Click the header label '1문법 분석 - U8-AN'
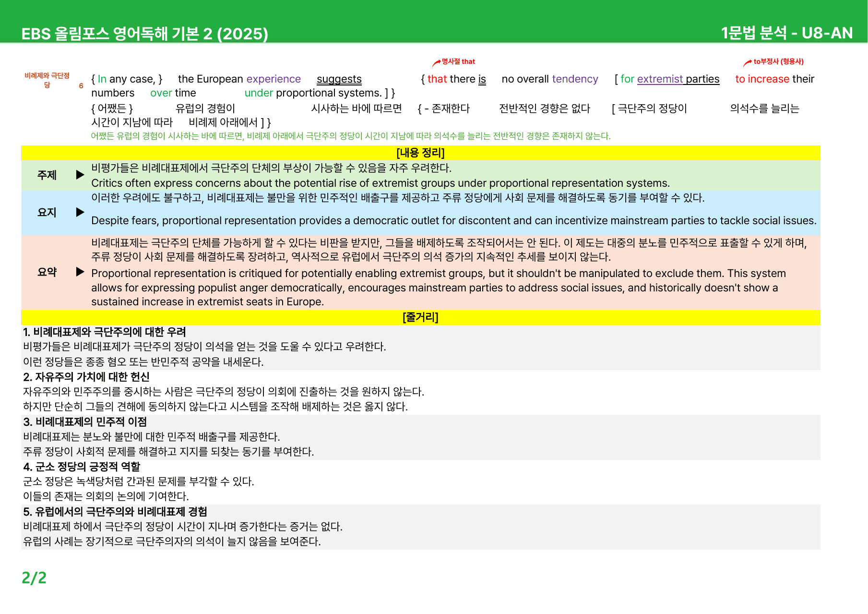Image resolution: width=868 pixels, height=614 pixels. click(787, 33)
